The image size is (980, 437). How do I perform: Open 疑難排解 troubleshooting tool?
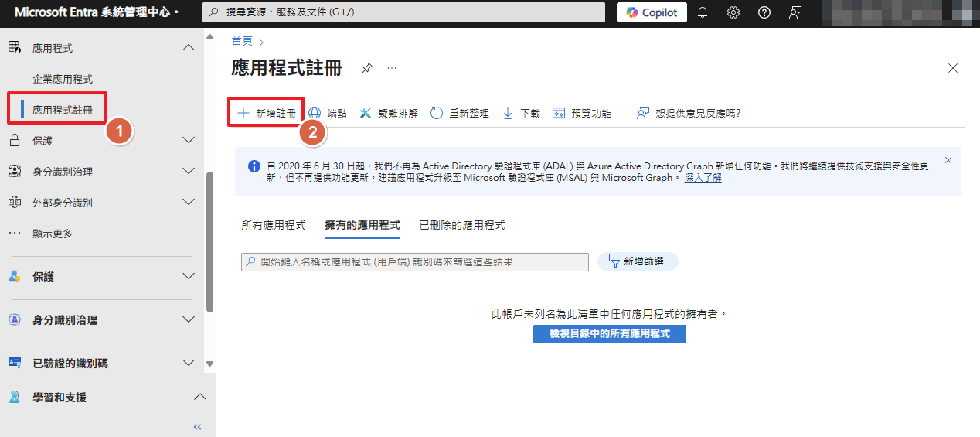click(x=389, y=113)
